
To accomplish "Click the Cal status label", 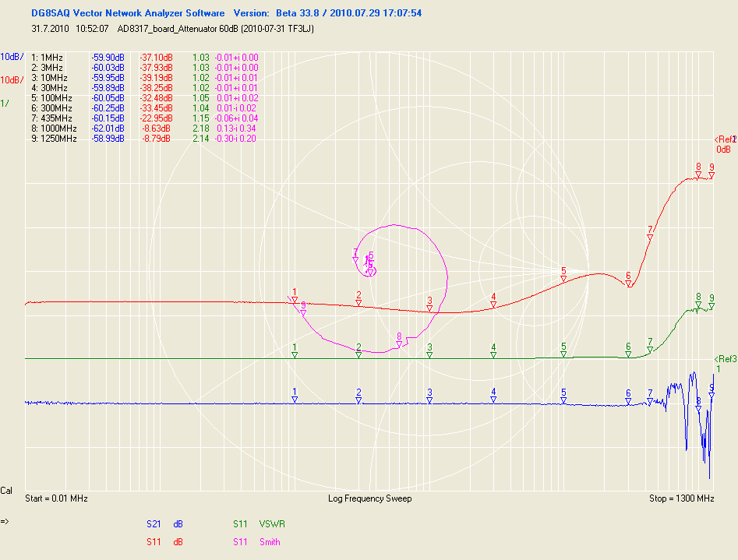I will click(6, 491).
